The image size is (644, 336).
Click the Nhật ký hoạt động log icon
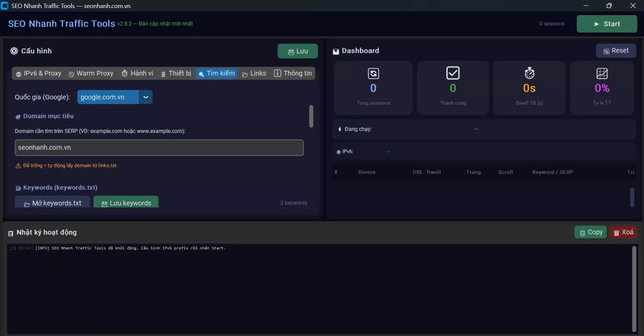[x=11, y=233]
